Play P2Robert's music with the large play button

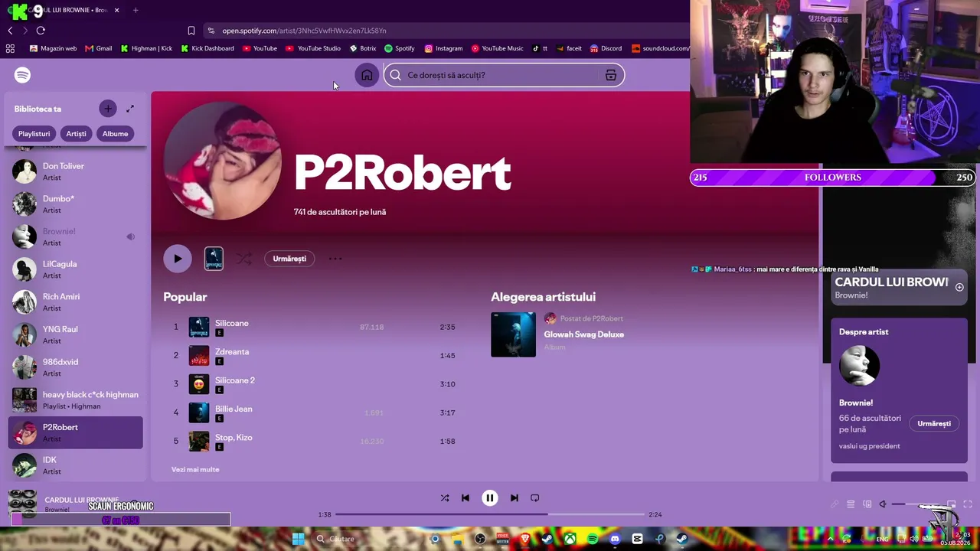(178, 259)
